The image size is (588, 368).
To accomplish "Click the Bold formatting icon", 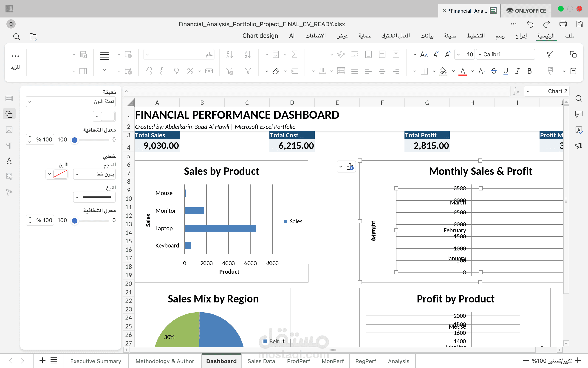I will (529, 71).
